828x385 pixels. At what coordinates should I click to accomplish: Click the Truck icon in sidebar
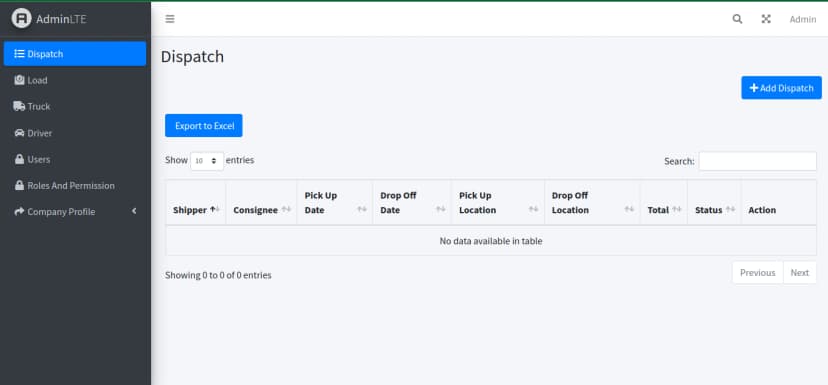click(20, 106)
